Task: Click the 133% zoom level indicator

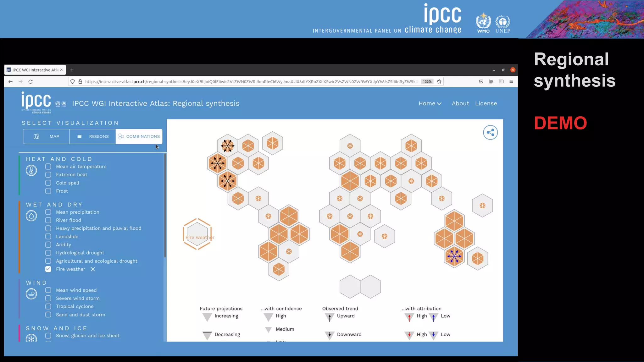Action: (x=427, y=82)
